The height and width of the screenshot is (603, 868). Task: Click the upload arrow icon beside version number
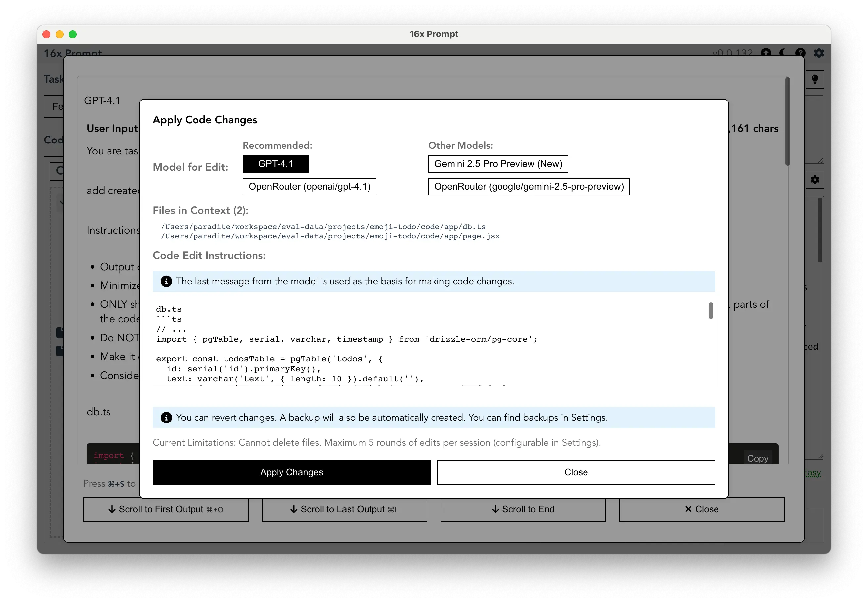(x=766, y=53)
